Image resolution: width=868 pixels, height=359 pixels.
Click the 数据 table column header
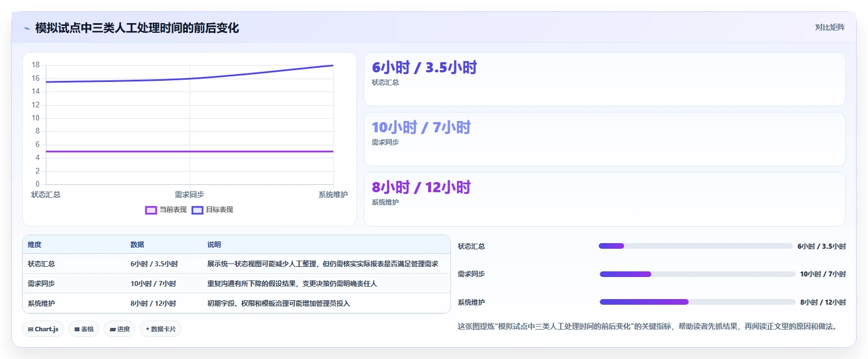(x=137, y=245)
